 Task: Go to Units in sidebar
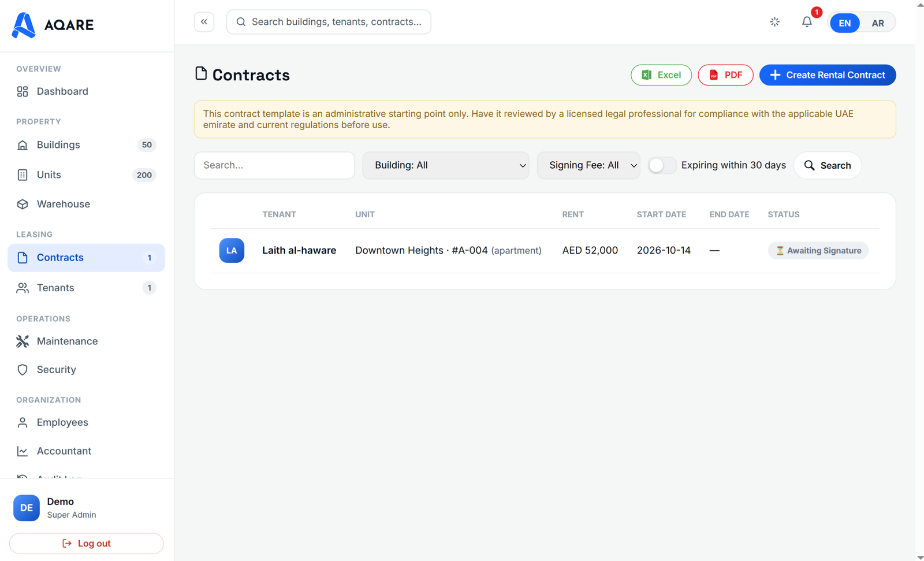click(x=86, y=175)
